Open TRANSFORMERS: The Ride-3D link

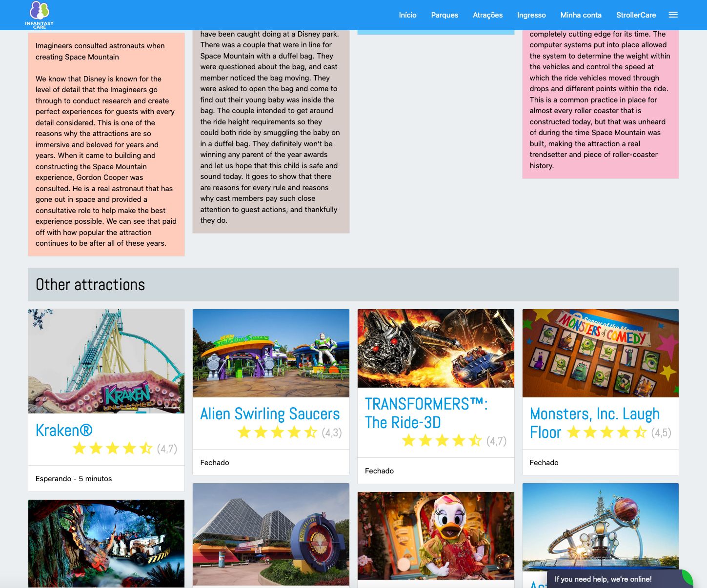[x=426, y=413]
